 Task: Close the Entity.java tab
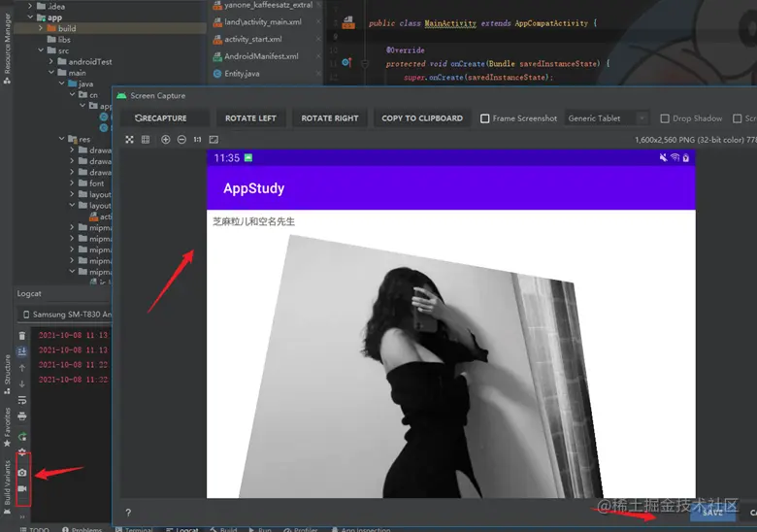coord(318,74)
